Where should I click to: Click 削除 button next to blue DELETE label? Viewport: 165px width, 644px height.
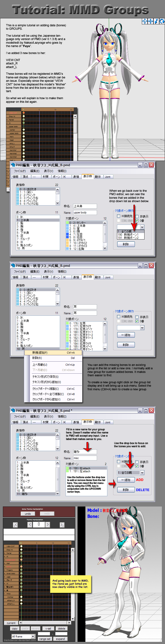[x=126, y=490]
